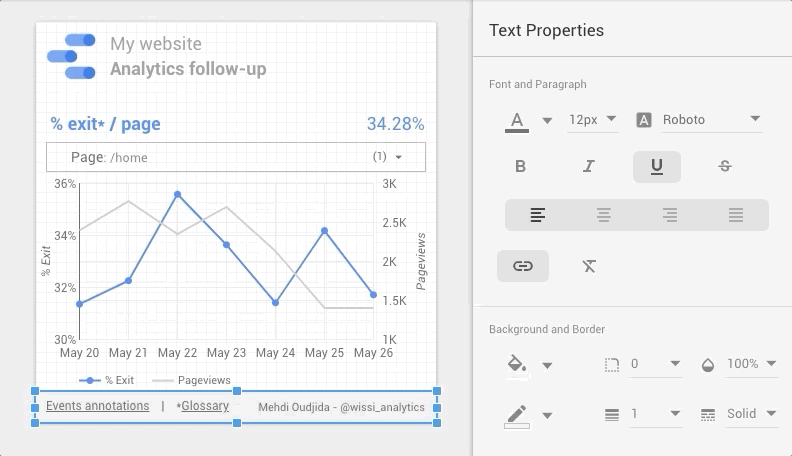Image resolution: width=792 pixels, height=456 pixels.
Task: Click the Text Properties panel title
Action: pos(547,30)
